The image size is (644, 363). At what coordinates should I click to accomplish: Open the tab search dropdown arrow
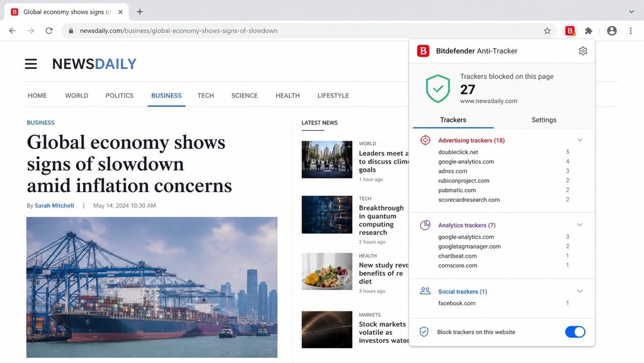point(631,12)
